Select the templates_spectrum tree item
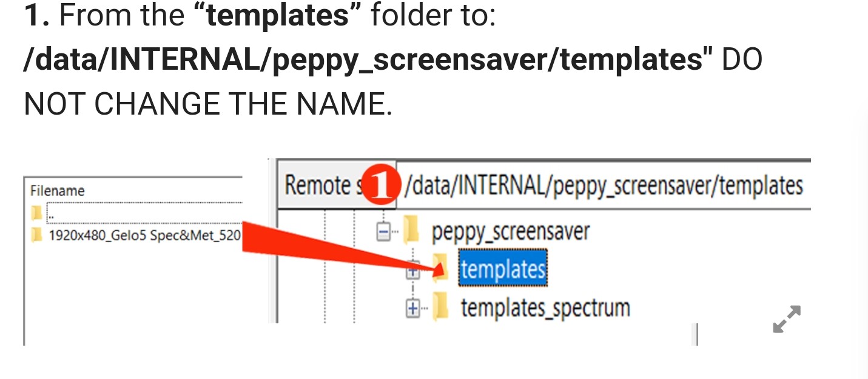Image resolution: width=868 pixels, height=379 pixels. 545,308
